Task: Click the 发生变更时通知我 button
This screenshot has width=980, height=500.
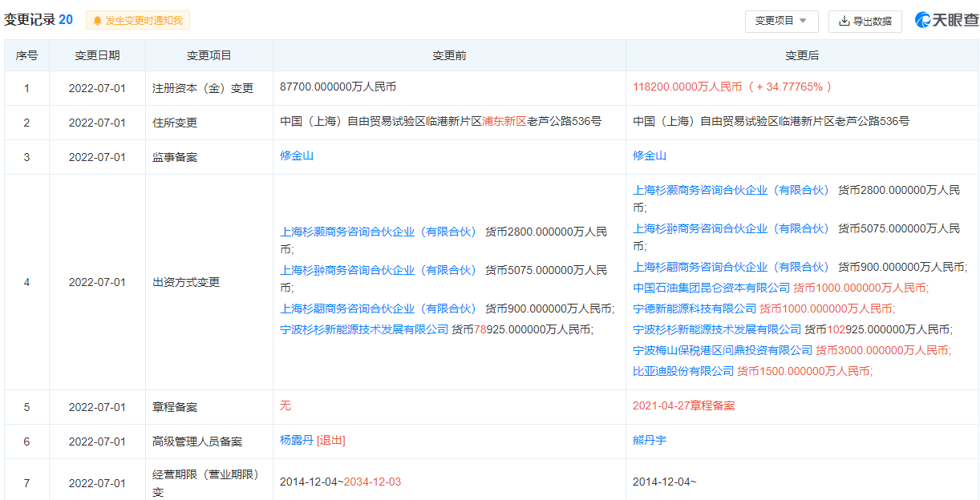Action: pyautogui.click(x=138, y=21)
